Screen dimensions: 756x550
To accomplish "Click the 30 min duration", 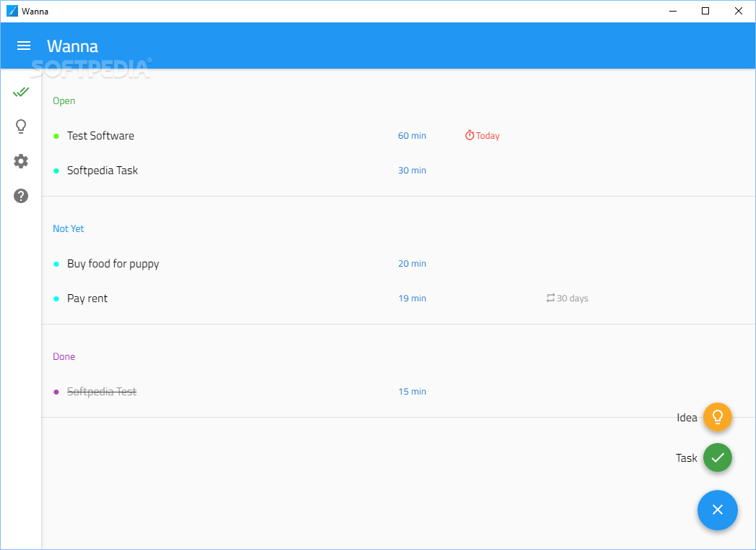I will (412, 170).
